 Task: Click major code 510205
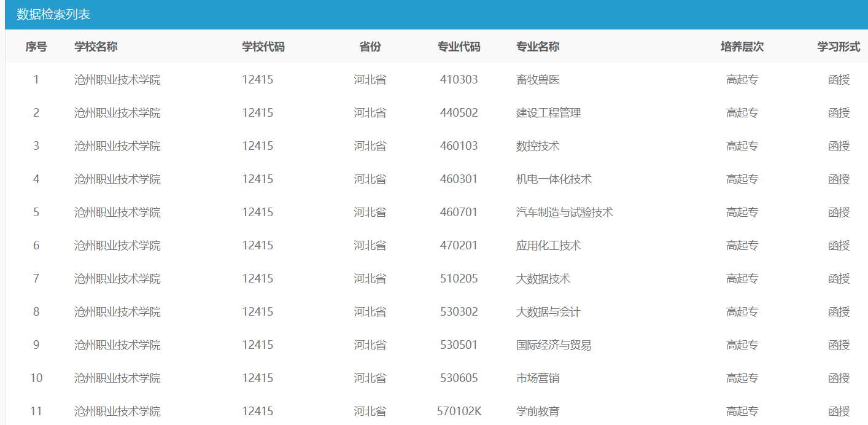coord(459,279)
